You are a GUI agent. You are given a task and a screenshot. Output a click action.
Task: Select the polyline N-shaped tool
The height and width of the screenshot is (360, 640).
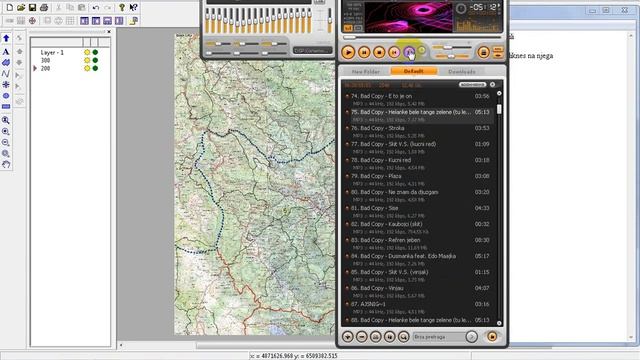[x=6, y=73]
